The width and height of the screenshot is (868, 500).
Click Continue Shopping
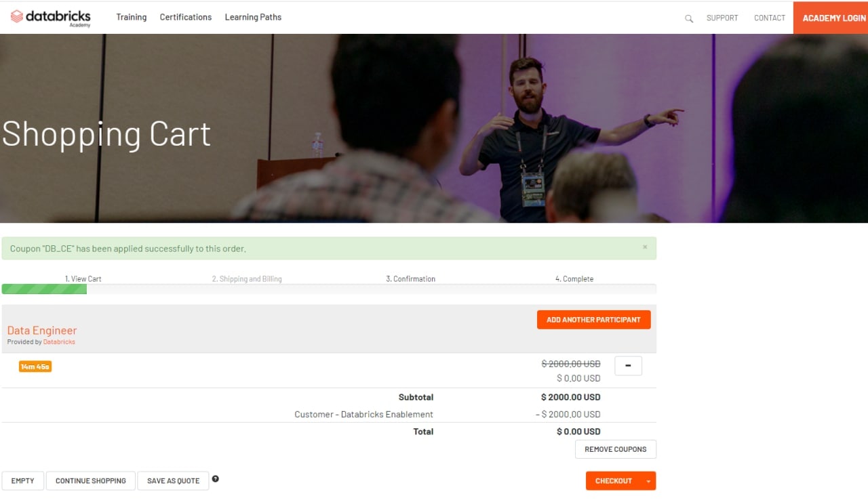[91, 481]
